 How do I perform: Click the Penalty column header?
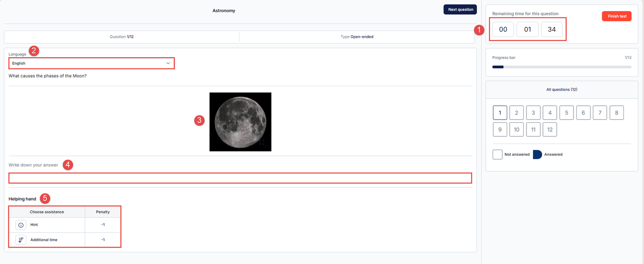pos(103,212)
